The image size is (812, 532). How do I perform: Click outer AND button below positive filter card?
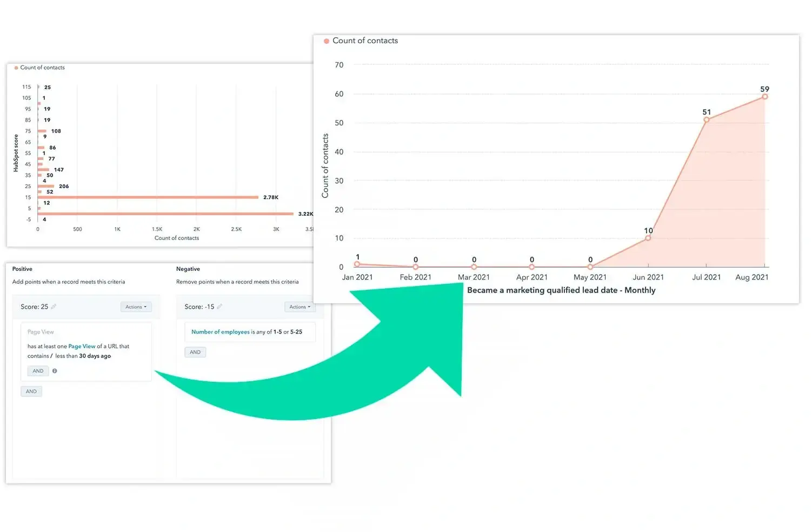[31, 391]
